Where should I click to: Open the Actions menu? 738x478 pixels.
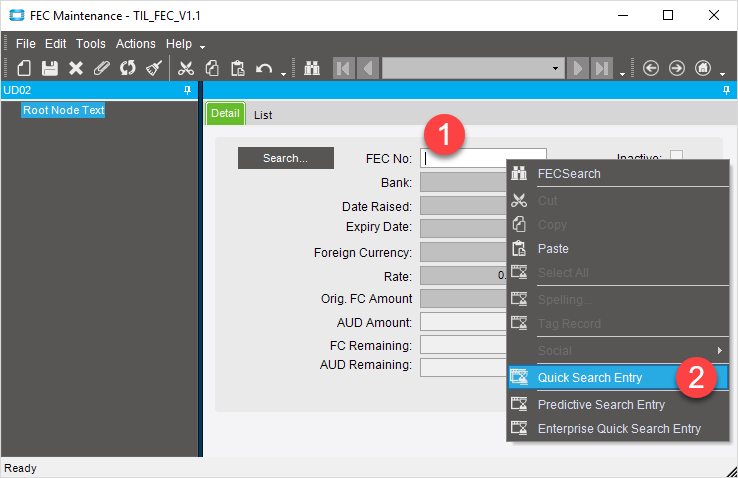tap(136, 44)
